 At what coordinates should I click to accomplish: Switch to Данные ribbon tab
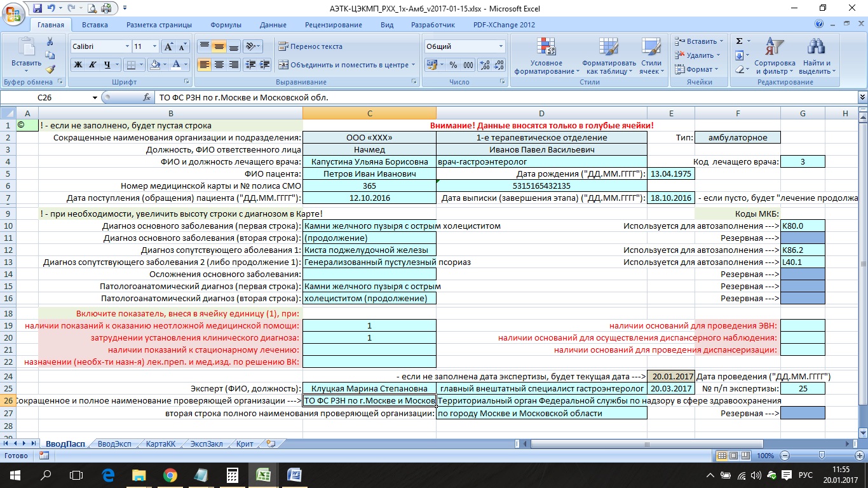point(273,25)
